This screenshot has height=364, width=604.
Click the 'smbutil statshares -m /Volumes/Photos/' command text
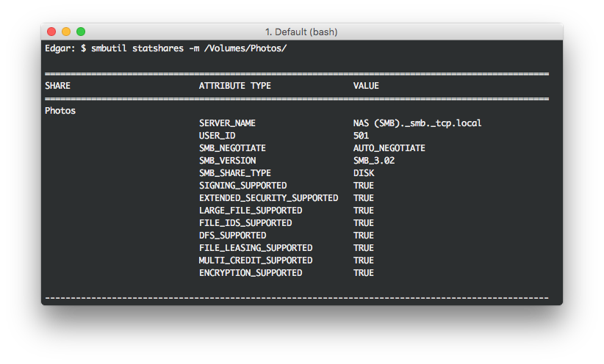(x=189, y=48)
